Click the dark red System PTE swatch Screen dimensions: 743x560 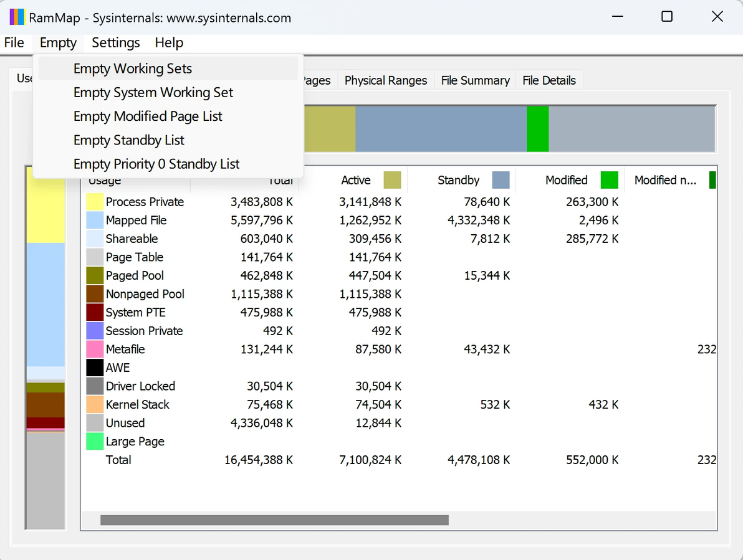coord(95,313)
